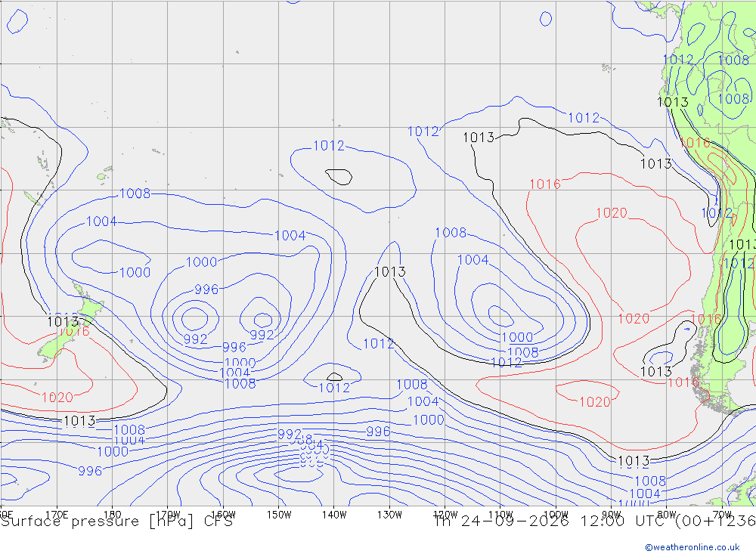This screenshot has width=756, height=554.
Task: Select the 120W longitude label
Action: 445,515
